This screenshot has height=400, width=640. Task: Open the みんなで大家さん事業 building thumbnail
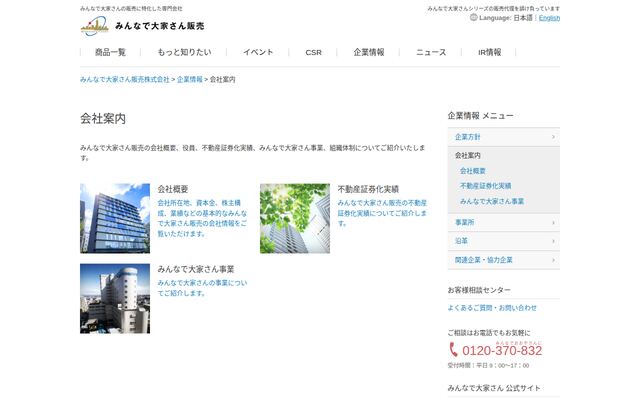tap(115, 298)
